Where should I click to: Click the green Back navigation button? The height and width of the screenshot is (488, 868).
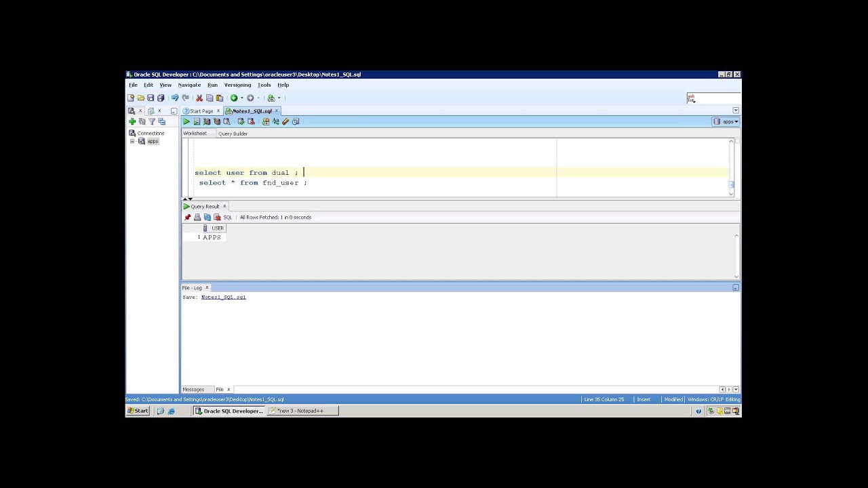tap(234, 98)
